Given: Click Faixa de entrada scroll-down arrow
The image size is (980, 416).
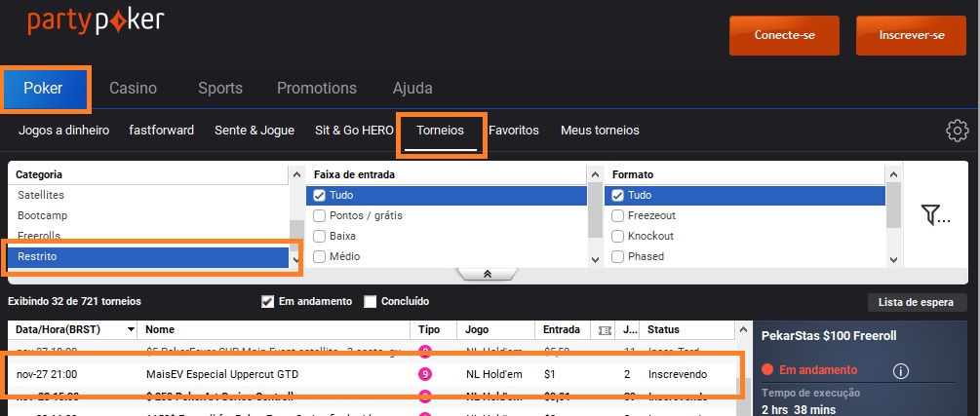Looking at the screenshot, I should click(595, 259).
